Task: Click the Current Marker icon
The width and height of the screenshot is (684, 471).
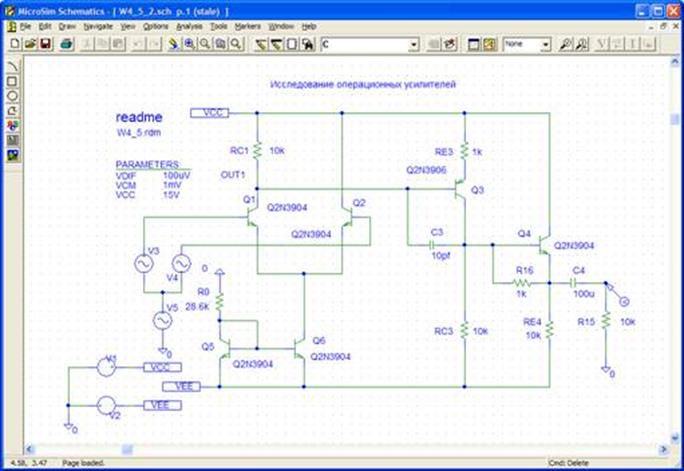Action: [581, 44]
